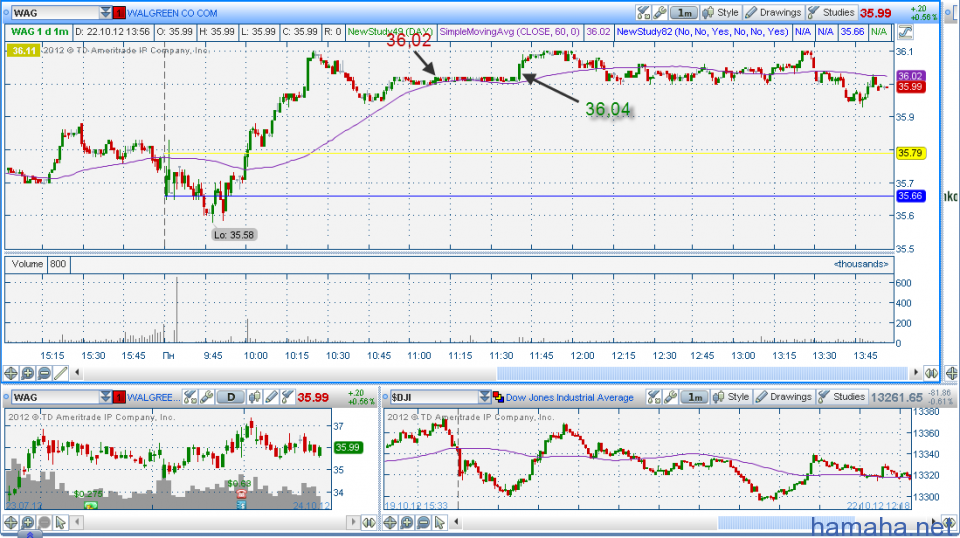Screen dimensions: 960x538
Task: Open the red level 1 indicator in main chart
Action: click(x=119, y=13)
